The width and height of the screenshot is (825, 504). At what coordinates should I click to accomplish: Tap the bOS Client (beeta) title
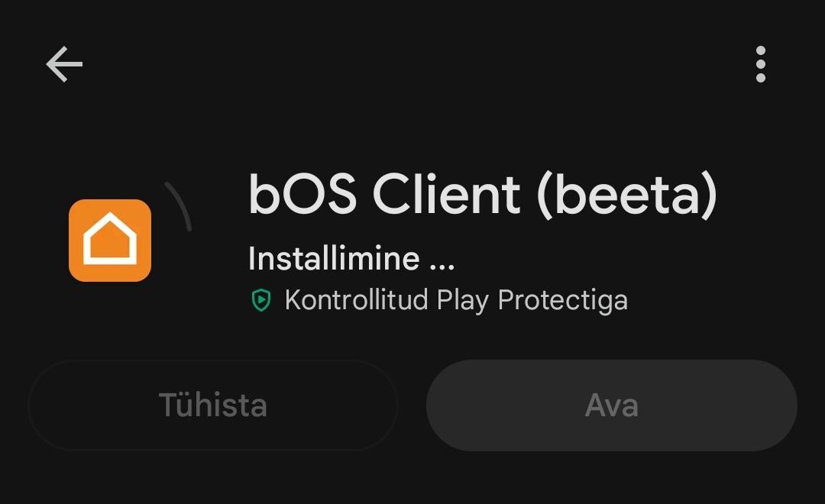pos(483,195)
